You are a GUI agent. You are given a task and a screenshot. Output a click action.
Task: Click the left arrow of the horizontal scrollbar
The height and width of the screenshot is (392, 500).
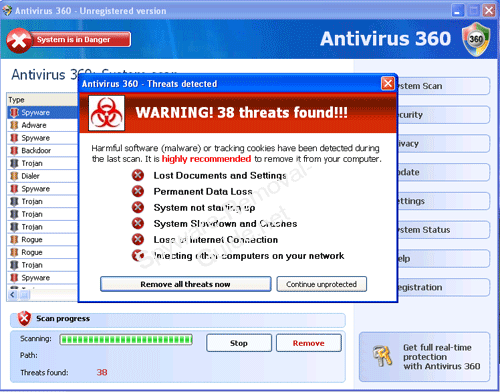[x=13, y=295]
